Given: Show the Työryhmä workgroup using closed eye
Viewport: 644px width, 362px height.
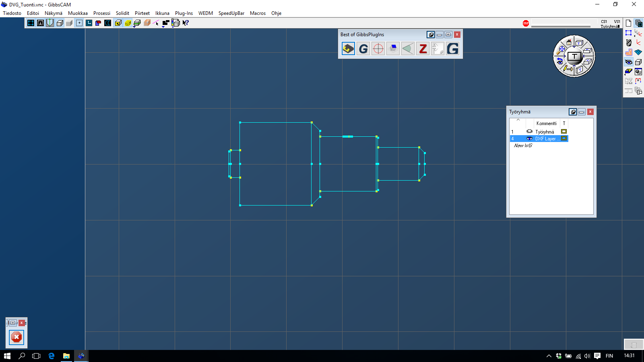Looking at the screenshot, I should (x=529, y=132).
